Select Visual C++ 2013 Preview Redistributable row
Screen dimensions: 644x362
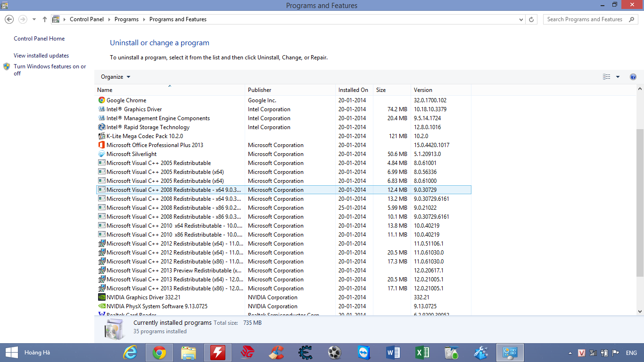click(x=283, y=270)
